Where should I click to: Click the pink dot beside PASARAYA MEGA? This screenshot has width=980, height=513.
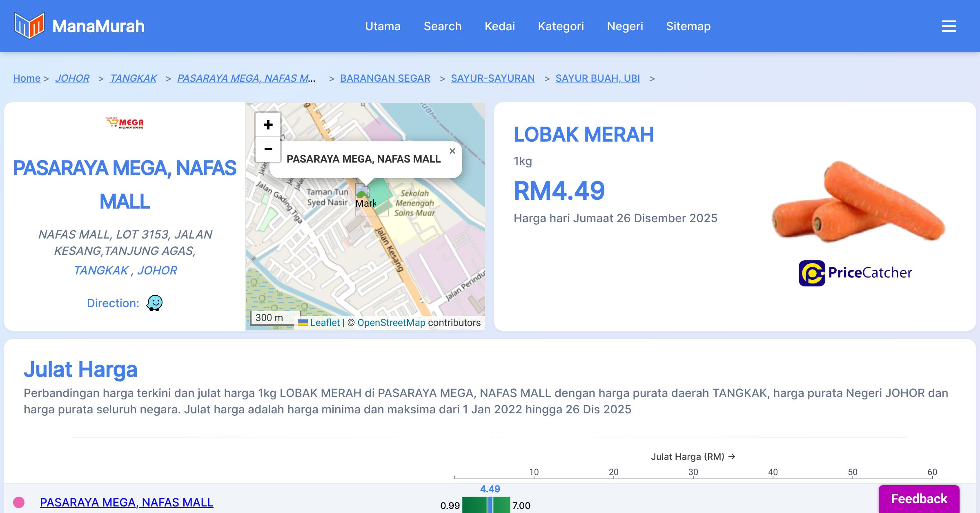pos(19,502)
